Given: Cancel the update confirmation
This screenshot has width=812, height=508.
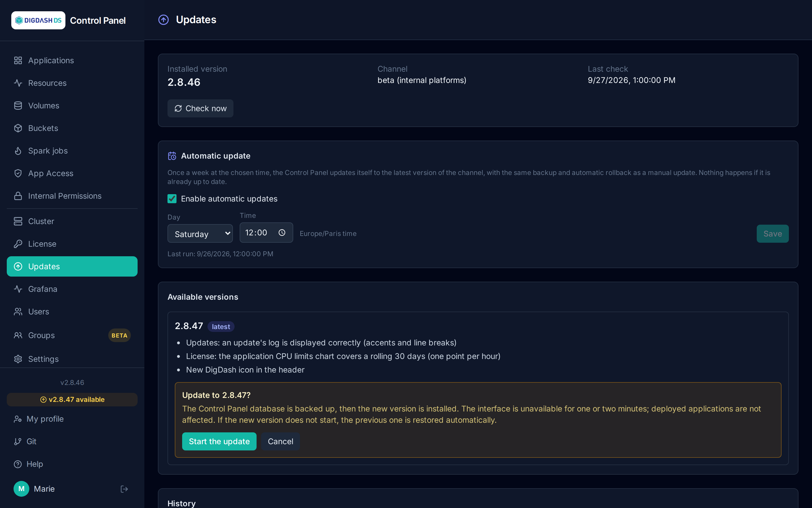Looking at the screenshot, I should 280,441.
